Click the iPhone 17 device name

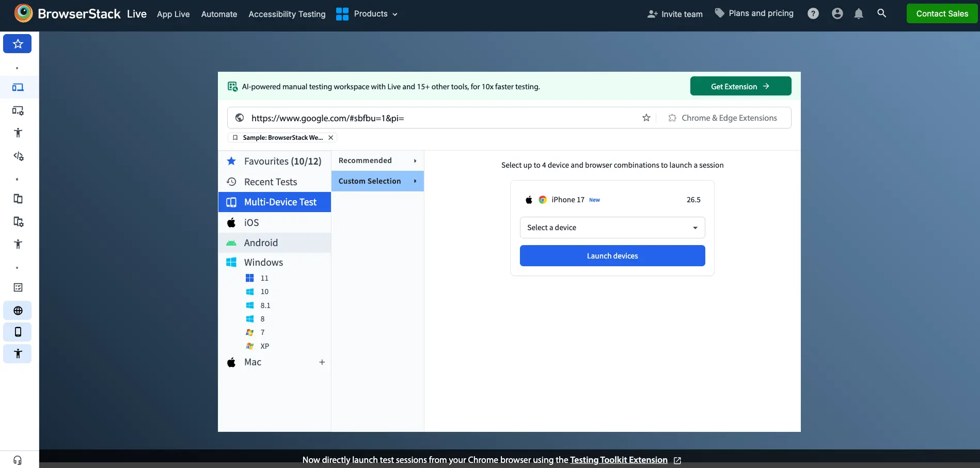pos(568,200)
